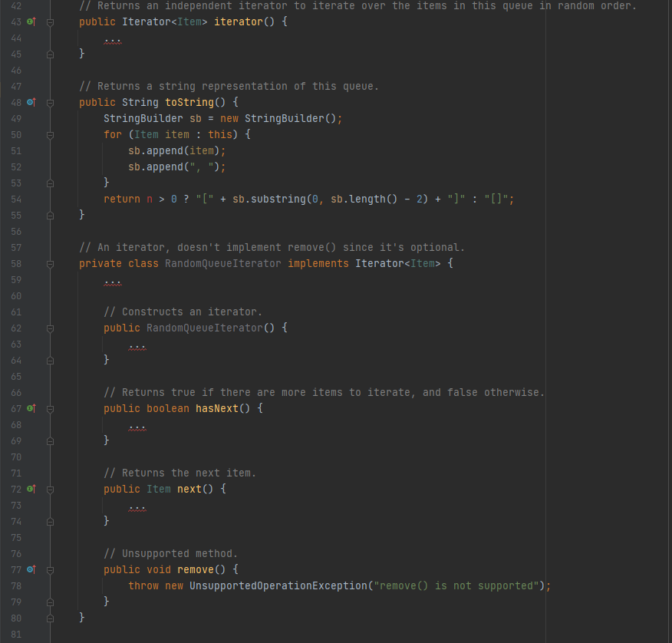Viewport: 672px width, 643px height.
Task: Click 'new StringBuilder()' on line 49
Action: (x=278, y=118)
